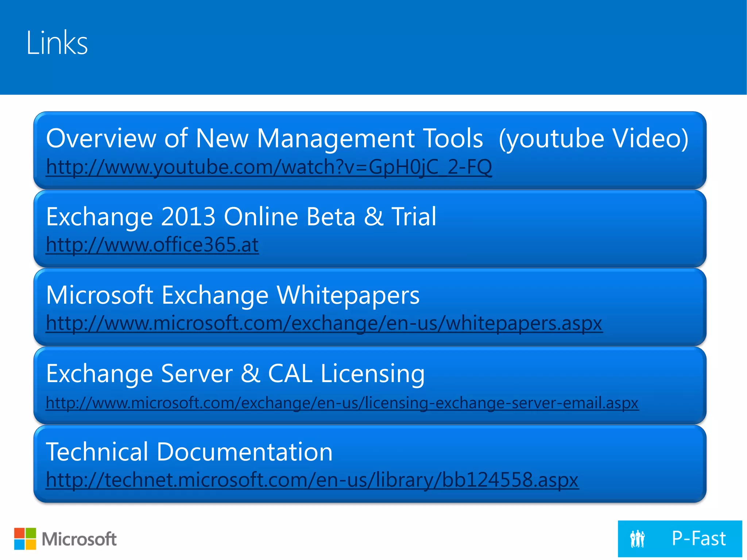Image resolution: width=747 pixels, height=560 pixels.
Task: Click the Microsoft wordmark text
Action: pos(79,539)
